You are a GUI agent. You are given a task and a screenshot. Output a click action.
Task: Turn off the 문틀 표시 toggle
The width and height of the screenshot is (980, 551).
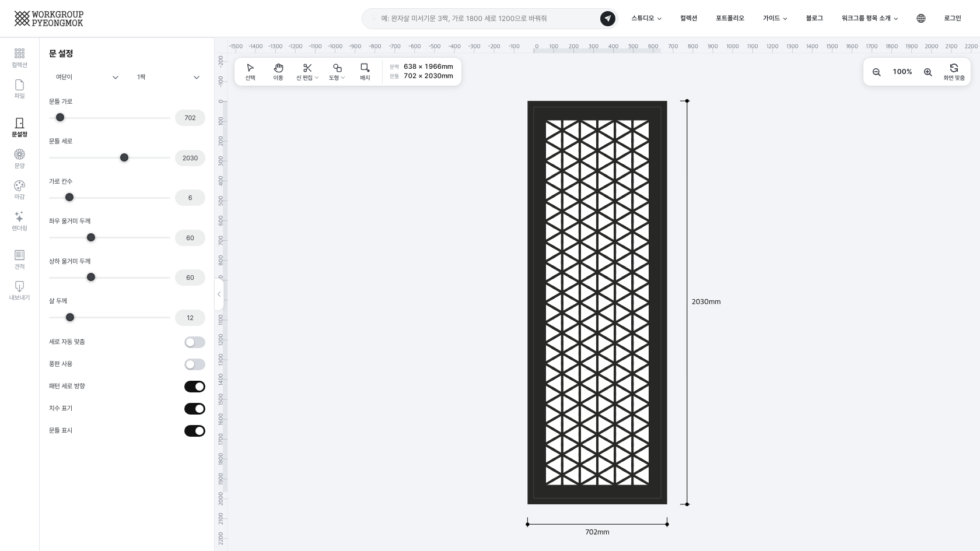tap(195, 431)
